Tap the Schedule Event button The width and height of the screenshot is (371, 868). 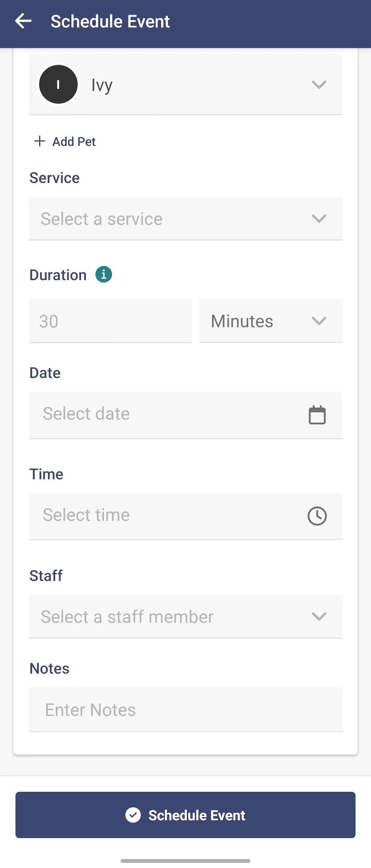pyautogui.click(x=185, y=815)
